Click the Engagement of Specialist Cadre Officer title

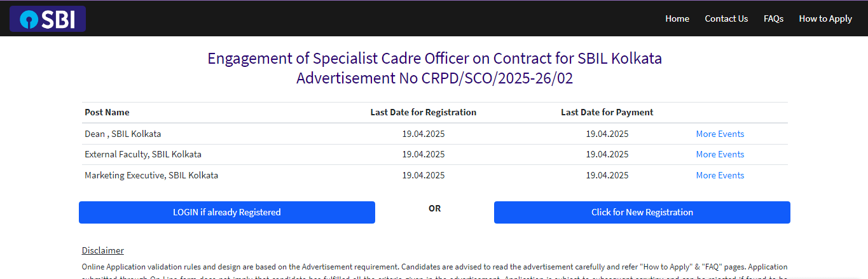click(434, 59)
